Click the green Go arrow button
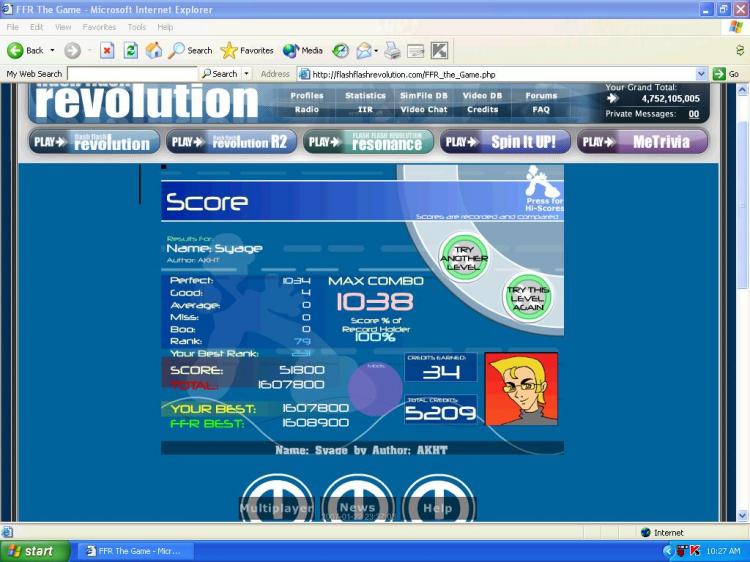 [x=719, y=74]
